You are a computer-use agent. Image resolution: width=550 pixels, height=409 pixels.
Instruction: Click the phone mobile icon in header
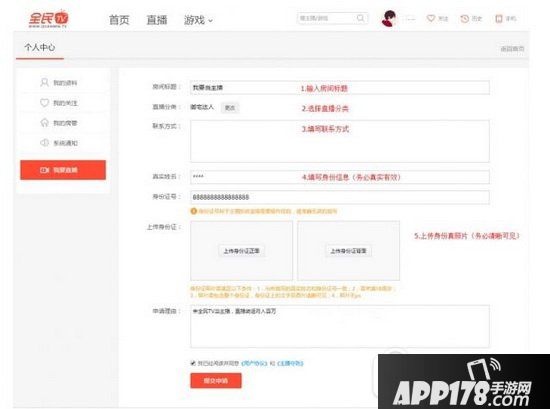498,19
